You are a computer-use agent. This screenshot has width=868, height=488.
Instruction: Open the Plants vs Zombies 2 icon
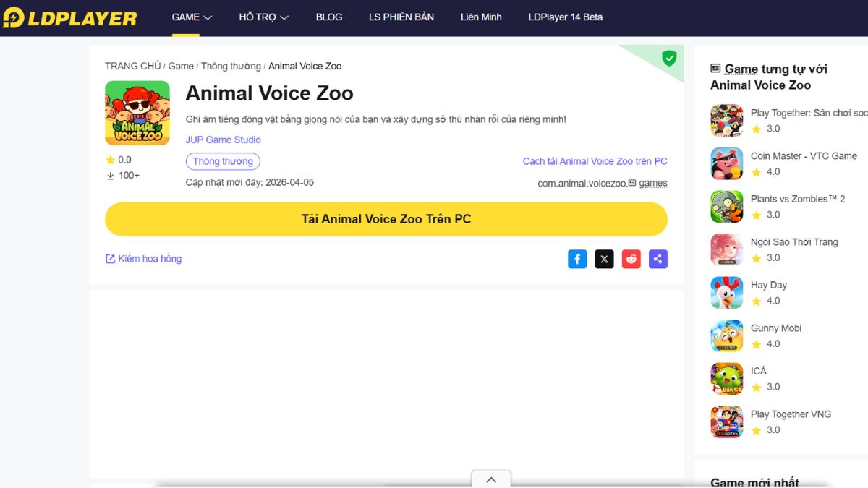pyautogui.click(x=726, y=207)
